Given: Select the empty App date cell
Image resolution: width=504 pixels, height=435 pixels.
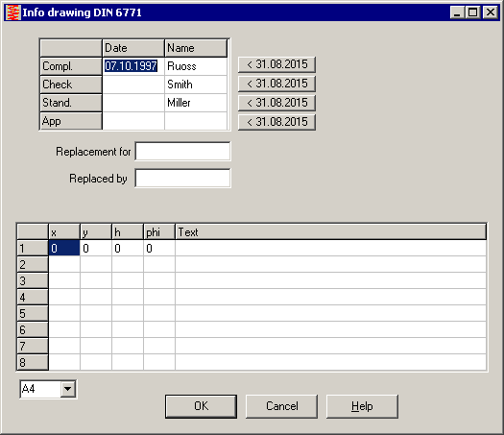Looking at the screenshot, I should point(133,121).
